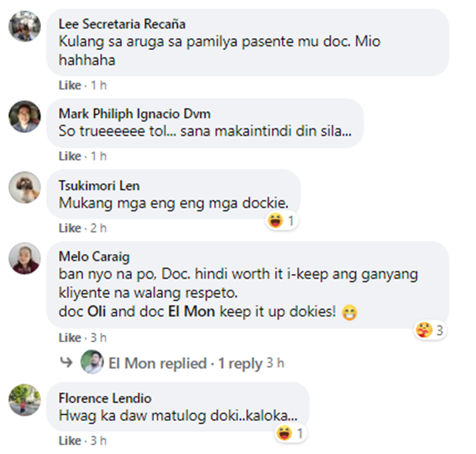Like Florence Lendio's comment
This screenshot has width=476, height=454.
(70, 441)
